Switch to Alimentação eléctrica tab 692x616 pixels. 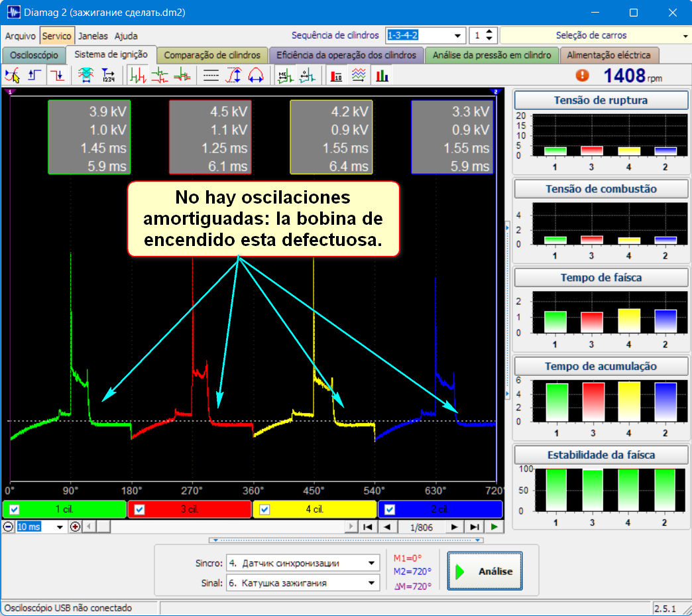pos(608,55)
